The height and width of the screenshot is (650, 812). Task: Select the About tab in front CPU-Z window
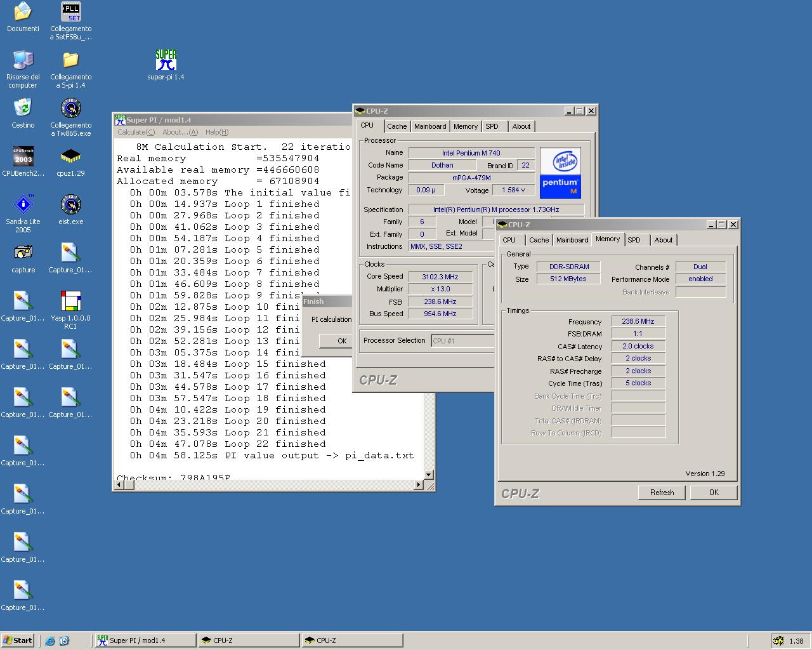664,240
